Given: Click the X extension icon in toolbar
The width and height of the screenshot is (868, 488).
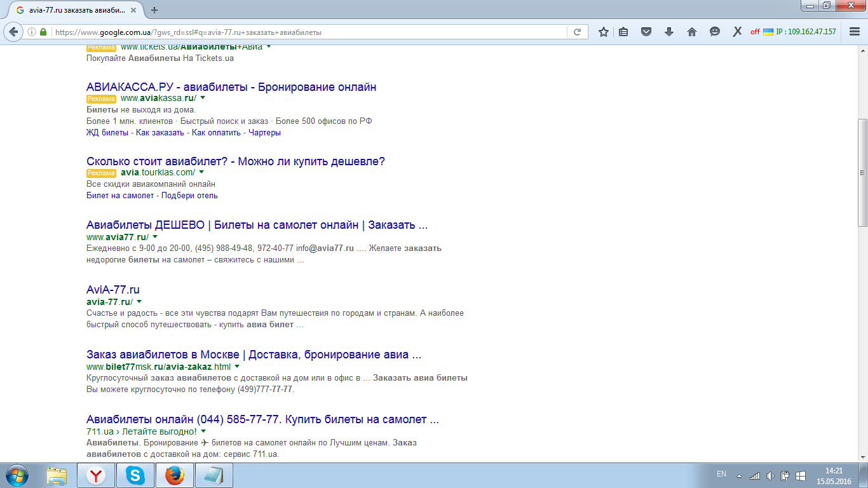Looking at the screenshot, I should tap(737, 32).
